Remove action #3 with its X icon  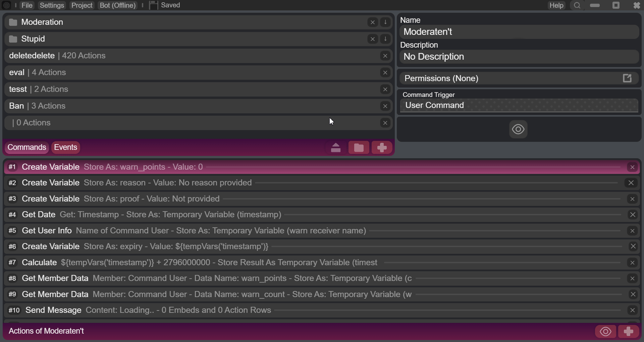coord(632,199)
